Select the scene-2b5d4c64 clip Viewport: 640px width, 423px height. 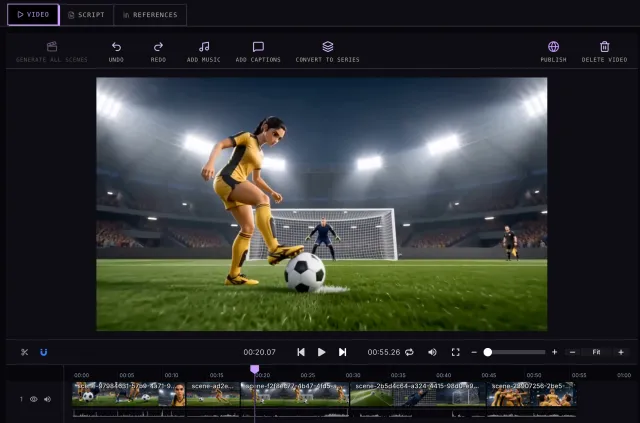point(418,394)
